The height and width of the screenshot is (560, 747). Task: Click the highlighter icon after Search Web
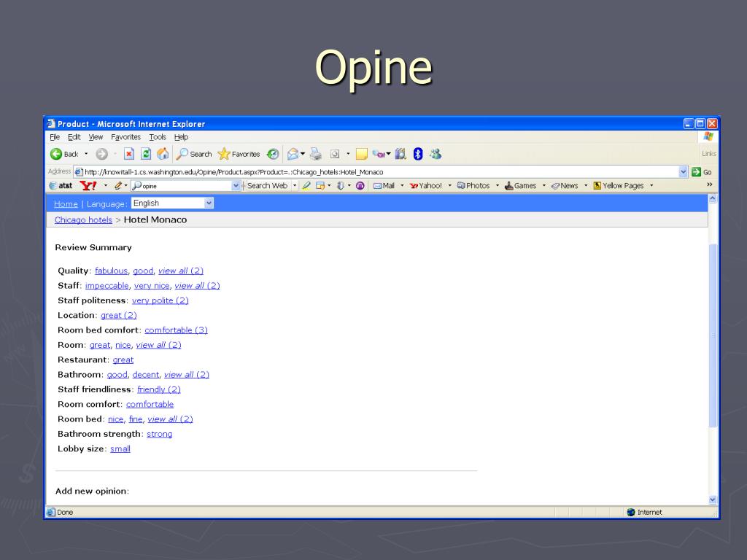[x=306, y=186]
